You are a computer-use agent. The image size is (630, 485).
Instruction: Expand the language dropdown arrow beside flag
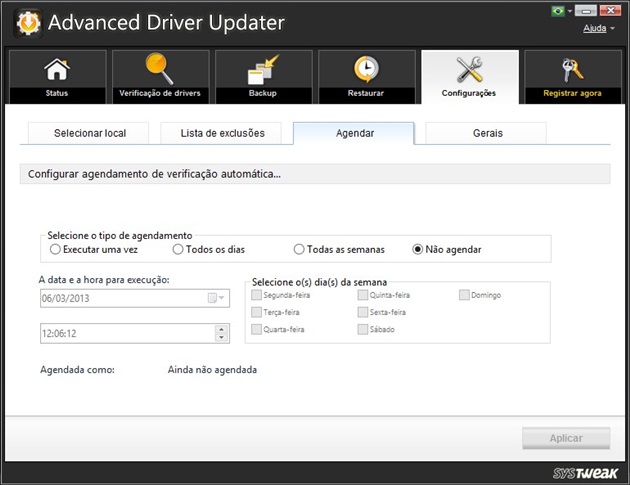569,11
